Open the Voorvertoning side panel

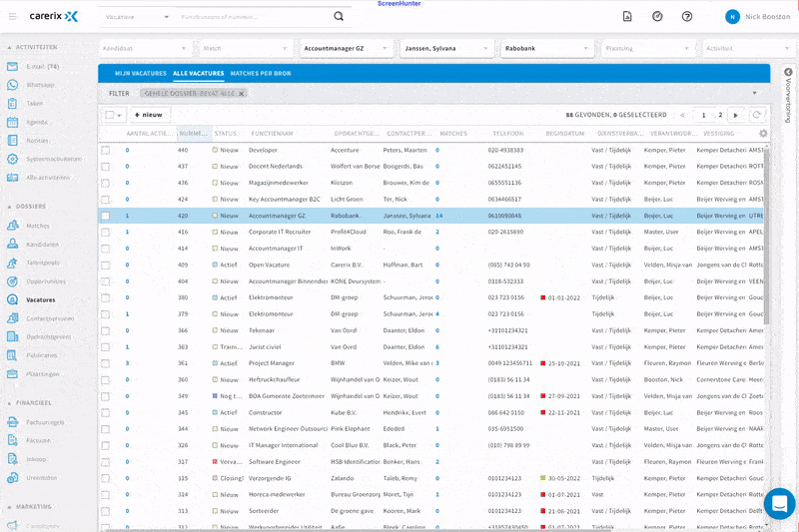788,96
